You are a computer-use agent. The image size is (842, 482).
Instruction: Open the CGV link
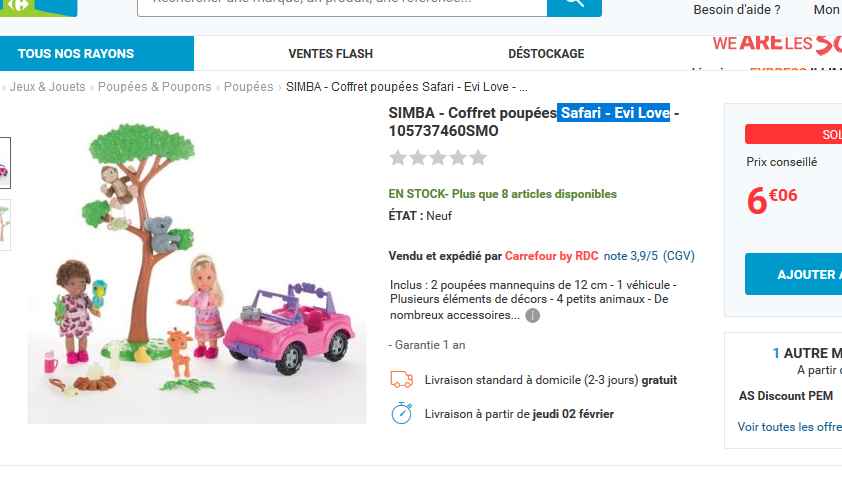click(679, 256)
